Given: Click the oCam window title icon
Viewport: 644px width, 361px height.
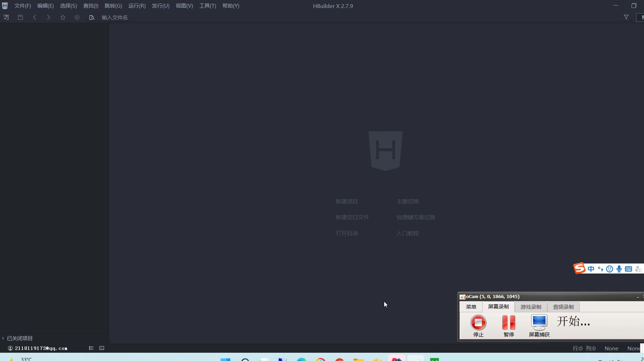Looking at the screenshot, I should (x=462, y=297).
